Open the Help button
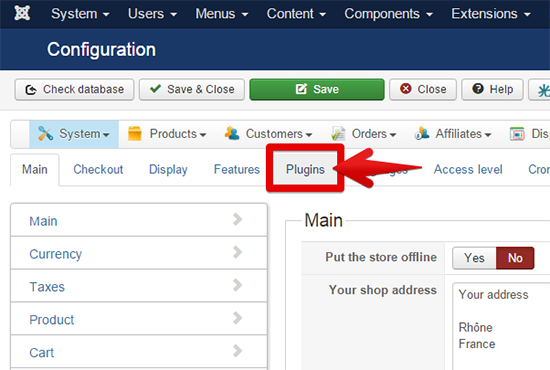The height and width of the screenshot is (370, 550). tap(492, 89)
